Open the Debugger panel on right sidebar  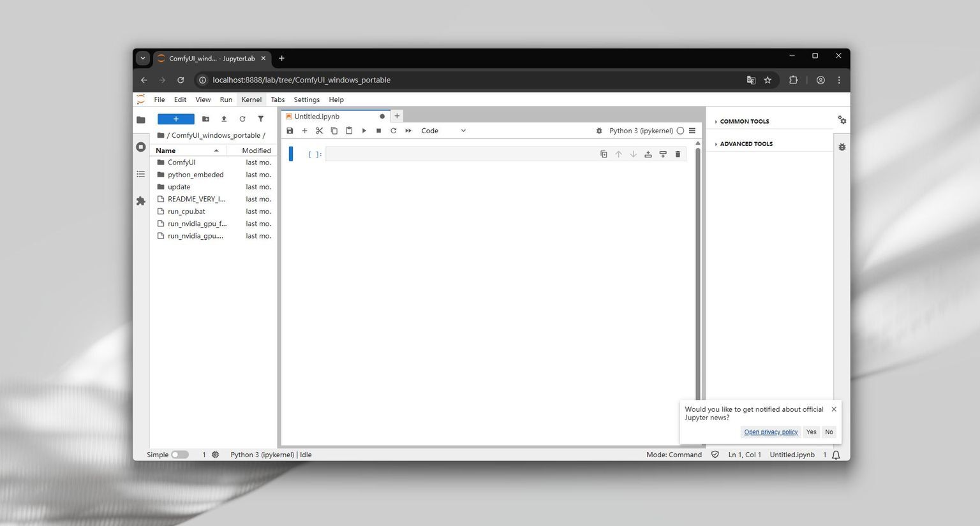(x=842, y=147)
